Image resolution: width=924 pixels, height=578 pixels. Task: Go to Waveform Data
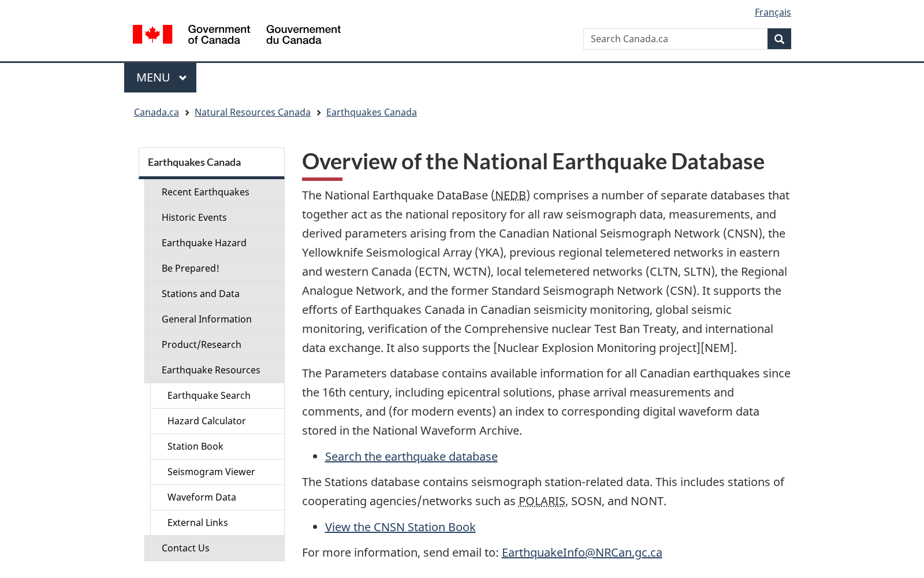click(217, 497)
